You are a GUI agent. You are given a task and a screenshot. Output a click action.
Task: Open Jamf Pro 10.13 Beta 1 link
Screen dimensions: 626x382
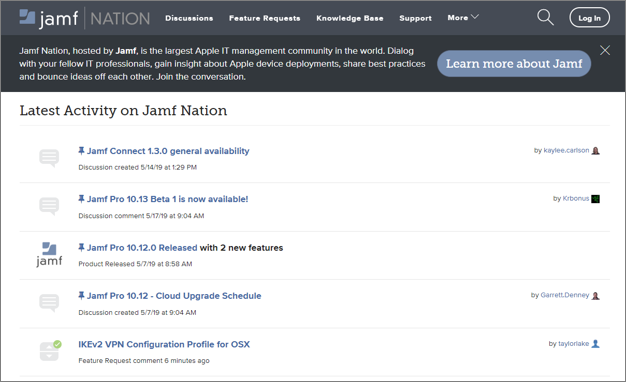pos(167,199)
